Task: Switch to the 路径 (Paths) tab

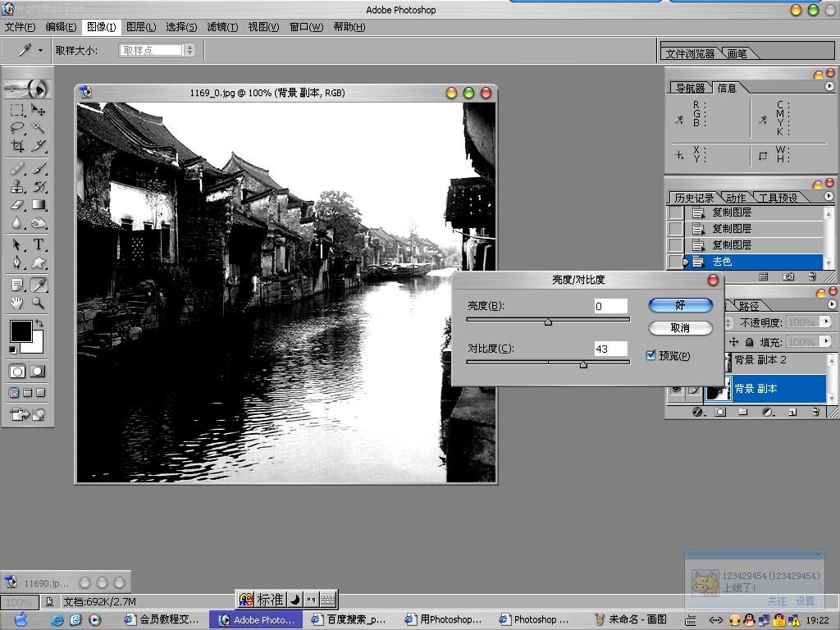Action: click(x=748, y=305)
